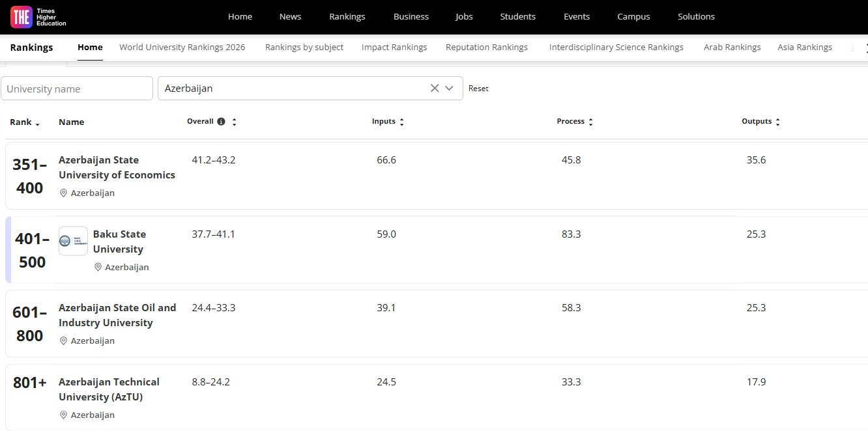Switch to World University Rankings 2026 tab
868x431 pixels.
coord(182,48)
